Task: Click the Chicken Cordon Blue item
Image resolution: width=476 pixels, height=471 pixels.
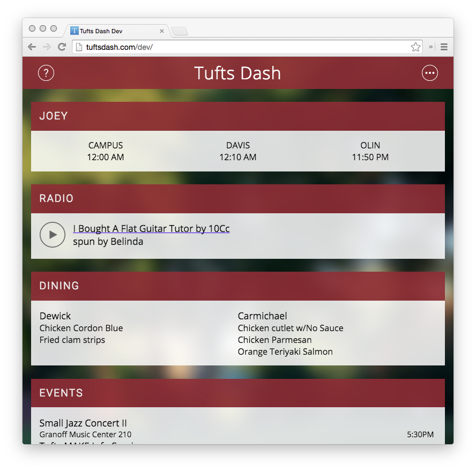Action: 81,328
